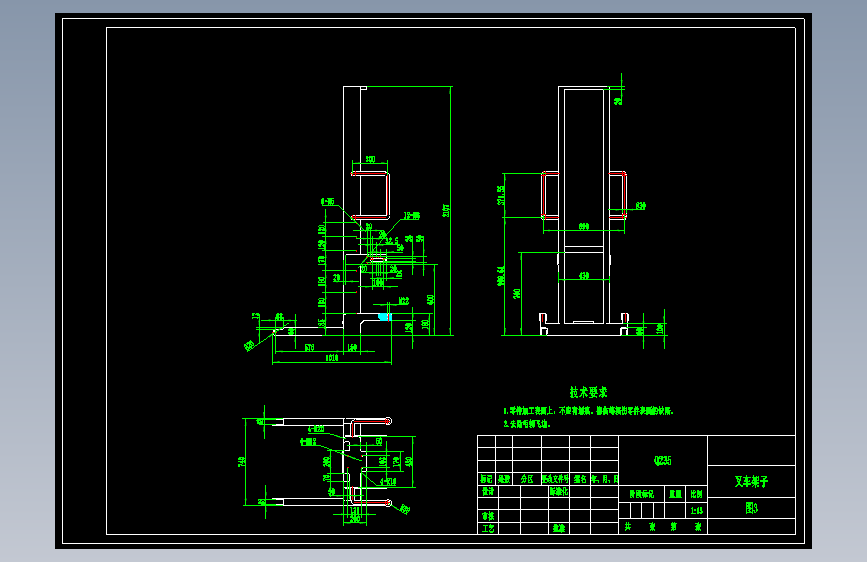Image resolution: width=867 pixels, height=562 pixels.
Task: Select the 749 dimension in the bottom view
Action: tap(242, 461)
